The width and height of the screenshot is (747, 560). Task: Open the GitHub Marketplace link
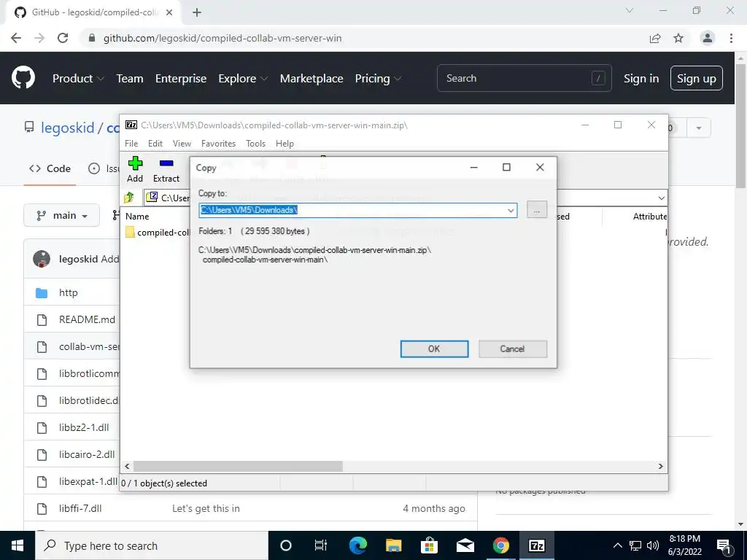click(311, 79)
